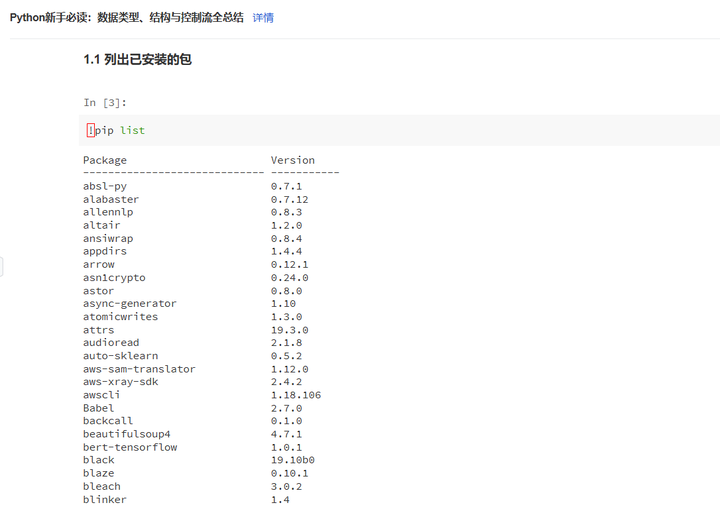Click version 4.7.1 of beautifulsoup4
The image size is (720, 507).
click(x=286, y=434)
